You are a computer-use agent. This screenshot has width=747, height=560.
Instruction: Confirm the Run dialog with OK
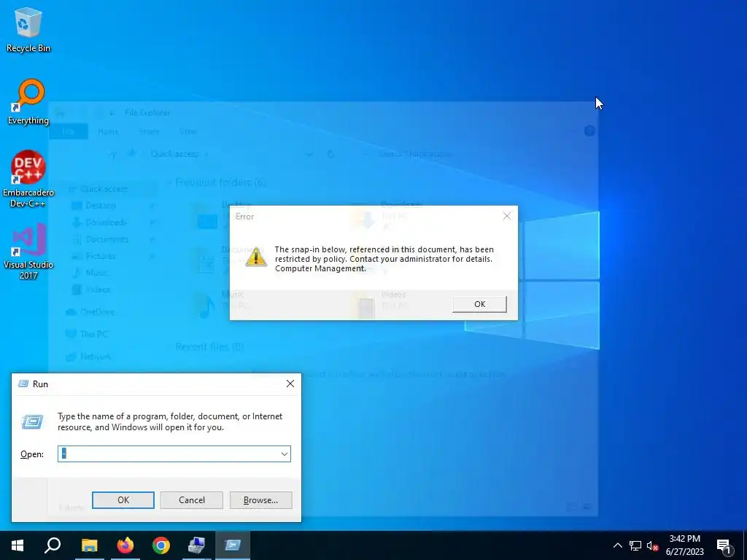point(123,500)
